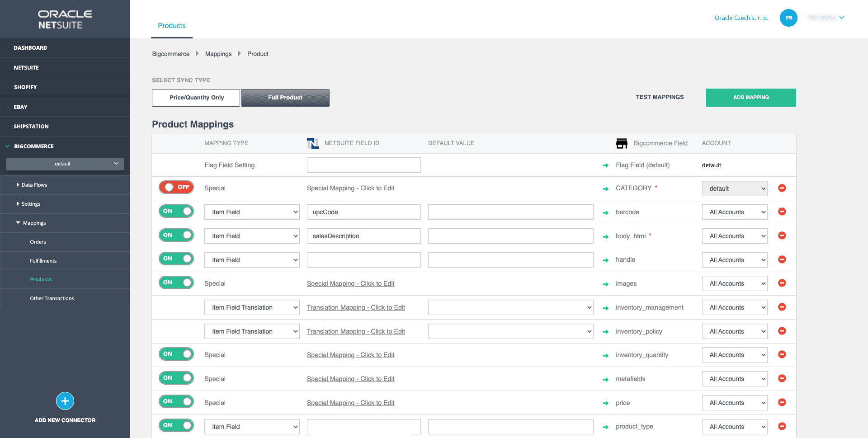Open default value dropdown for inventory_policy

511,331
